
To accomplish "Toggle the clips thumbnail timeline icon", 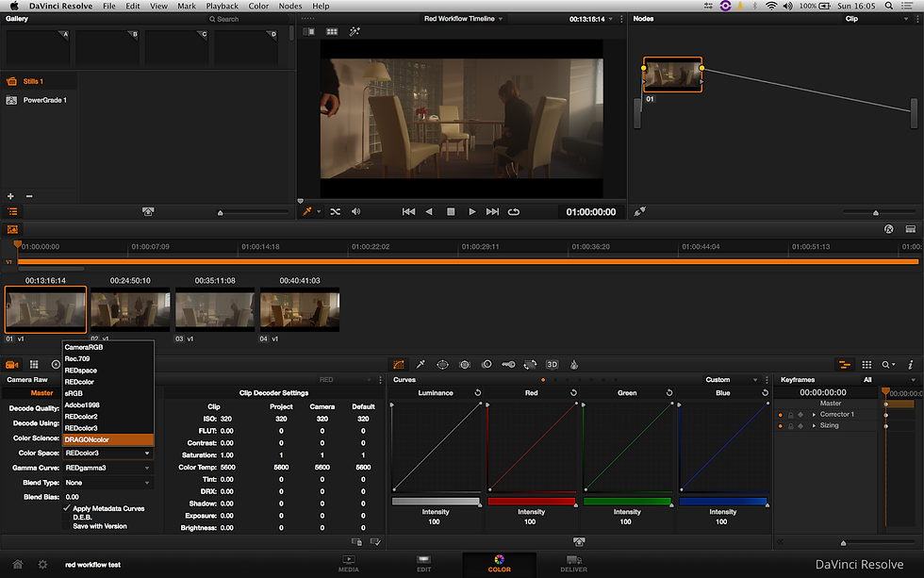I will [x=12, y=229].
